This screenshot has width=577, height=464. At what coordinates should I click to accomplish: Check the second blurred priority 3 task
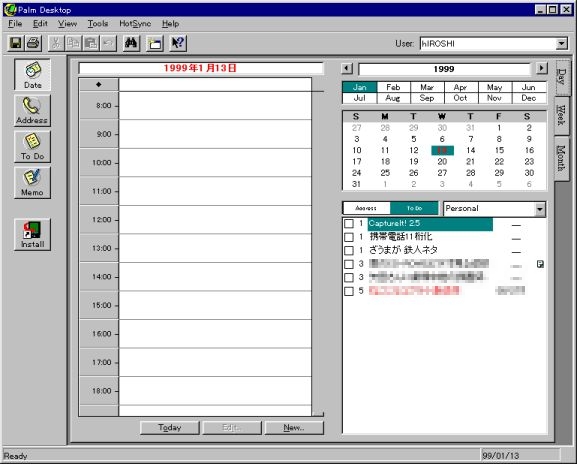point(348,277)
